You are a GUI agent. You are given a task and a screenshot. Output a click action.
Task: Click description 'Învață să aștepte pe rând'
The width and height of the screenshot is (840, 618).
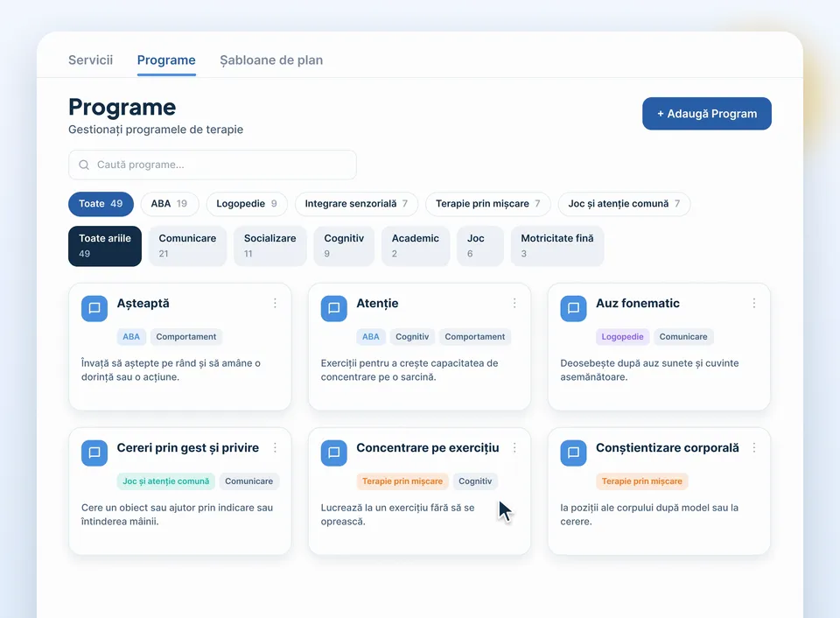click(x=171, y=369)
